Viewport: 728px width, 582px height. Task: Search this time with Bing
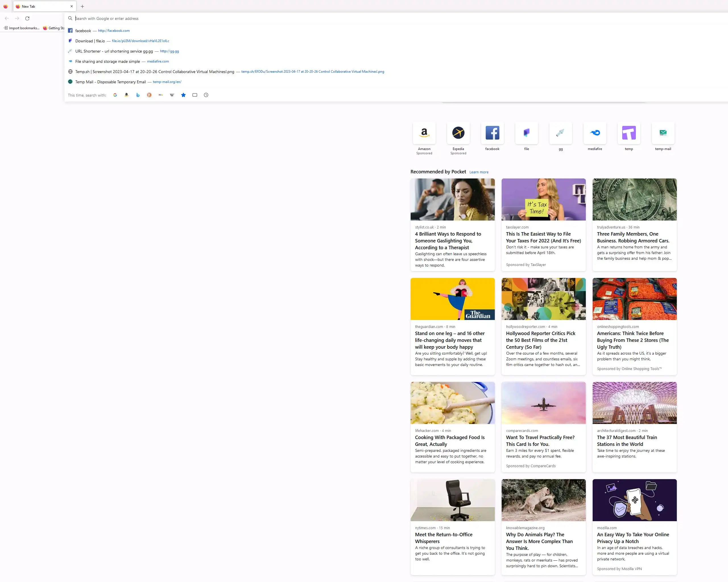point(138,95)
